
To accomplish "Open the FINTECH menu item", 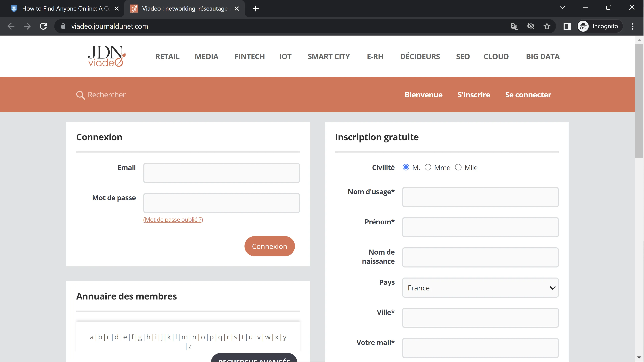I will click(250, 56).
